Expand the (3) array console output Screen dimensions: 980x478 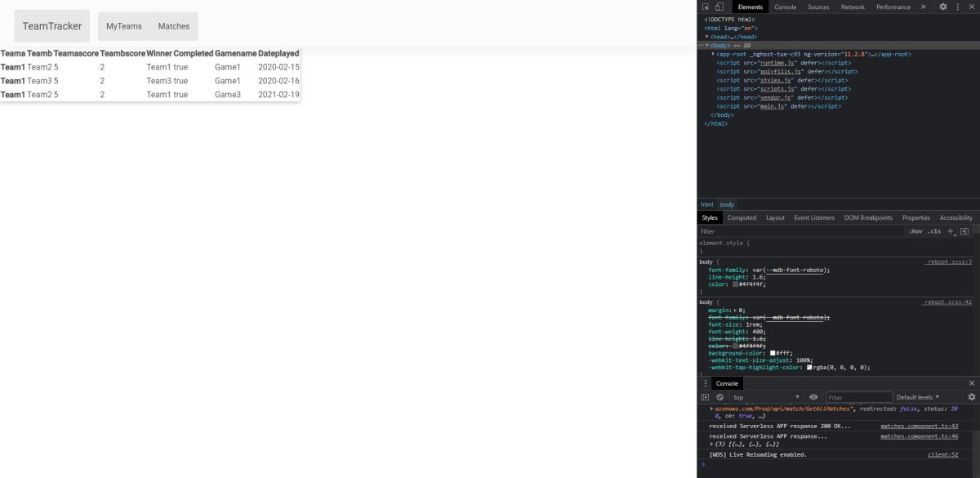(x=712, y=443)
